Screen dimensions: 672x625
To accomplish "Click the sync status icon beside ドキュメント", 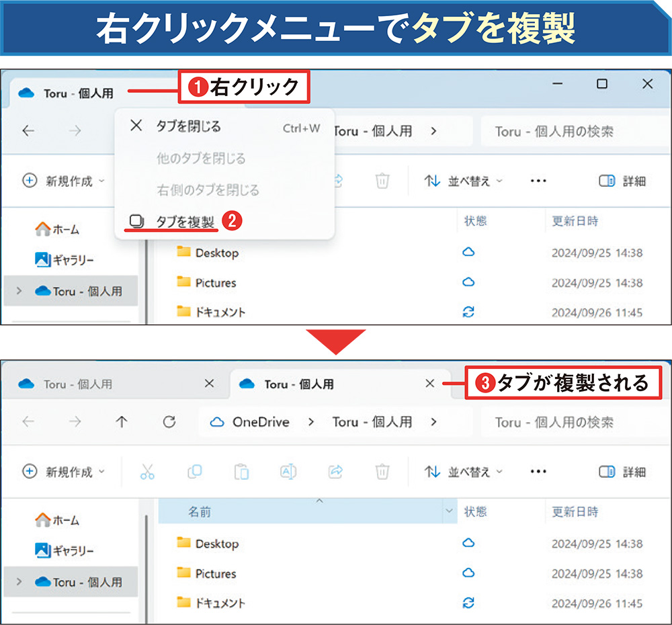I will pos(468,603).
